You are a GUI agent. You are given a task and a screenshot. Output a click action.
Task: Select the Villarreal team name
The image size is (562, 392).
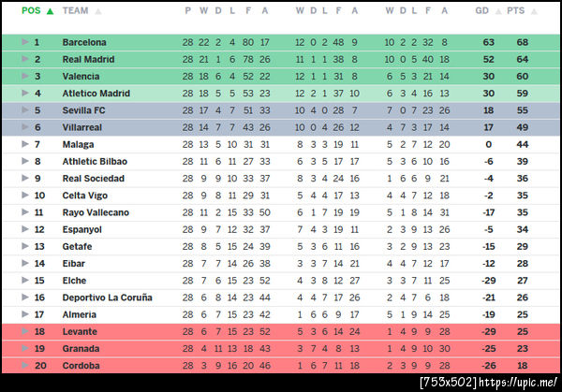coord(81,128)
